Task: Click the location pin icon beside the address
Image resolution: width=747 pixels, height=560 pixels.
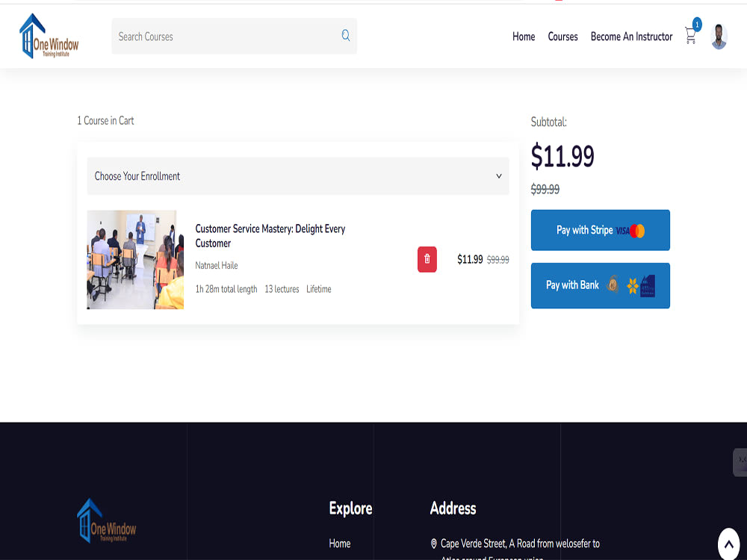Action: click(x=434, y=543)
